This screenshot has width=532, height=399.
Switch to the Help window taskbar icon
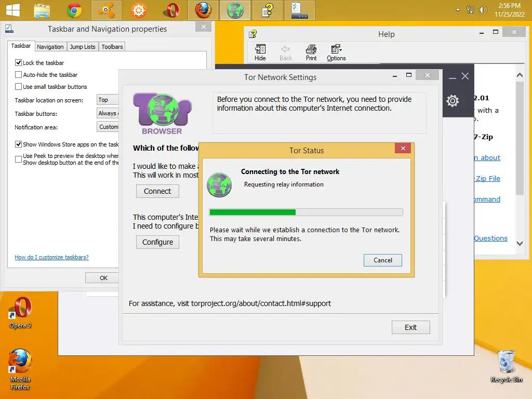(x=268, y=10)
